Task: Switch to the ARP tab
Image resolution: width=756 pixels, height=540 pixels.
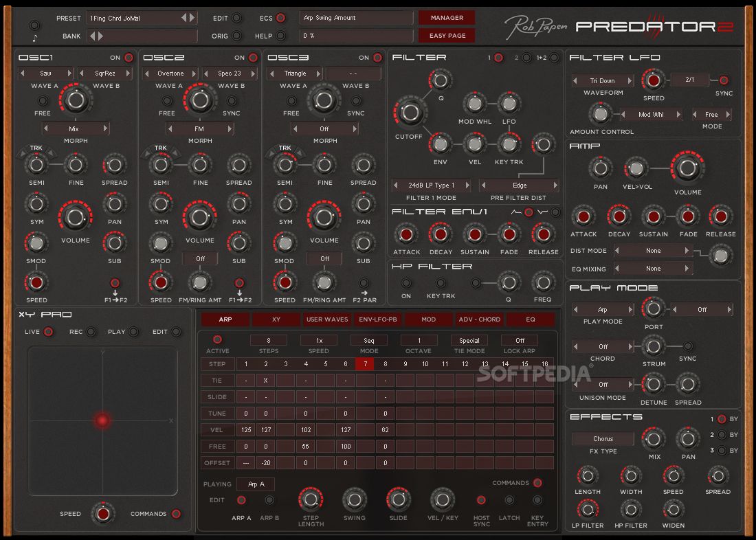Action: 225,319
